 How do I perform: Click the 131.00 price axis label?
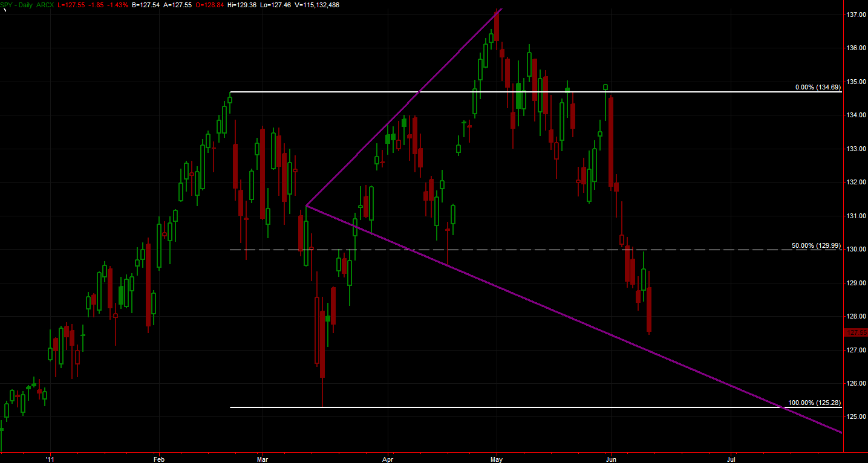[x=856, y=216]
